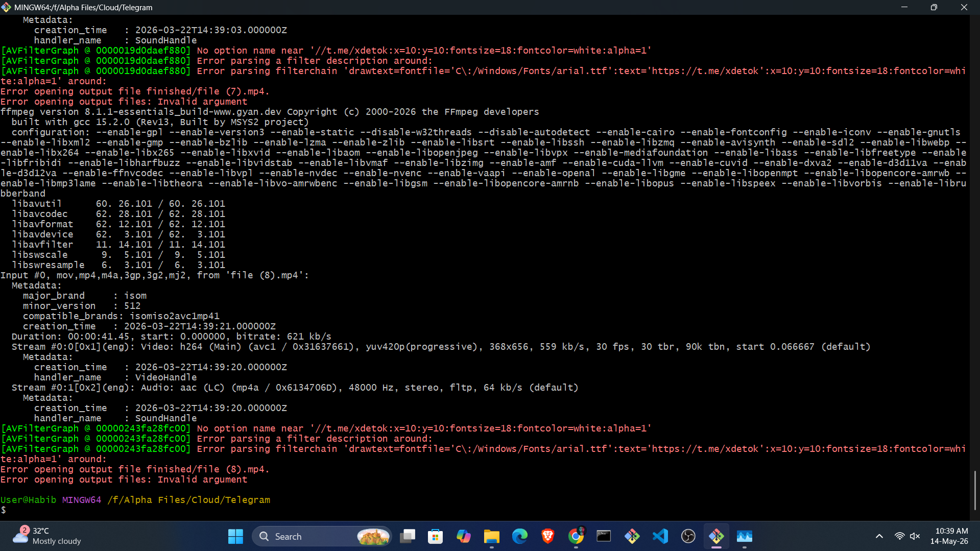Click the 'compatible_brands: isomiso2avc1mp41' line
The height and width of the screenshot is (551, 980).
(121, 316)
